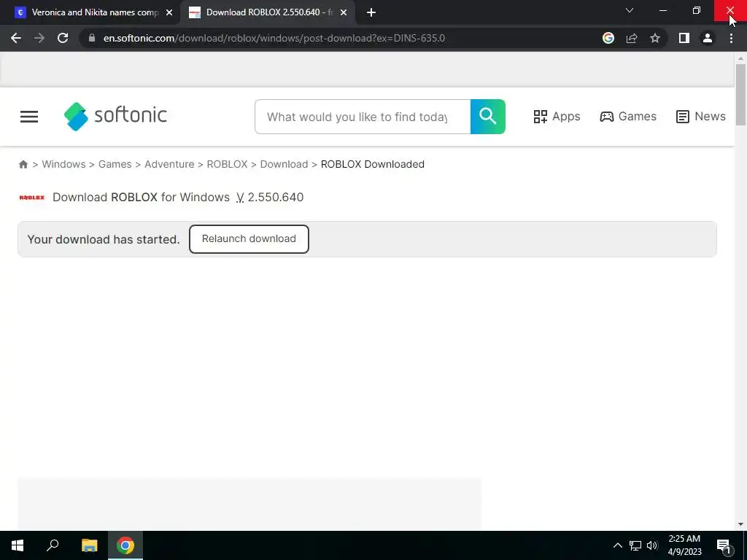Toggle the Chrome side panel
The height and width of the screenshot is (560, 747).
coord(684,38)
